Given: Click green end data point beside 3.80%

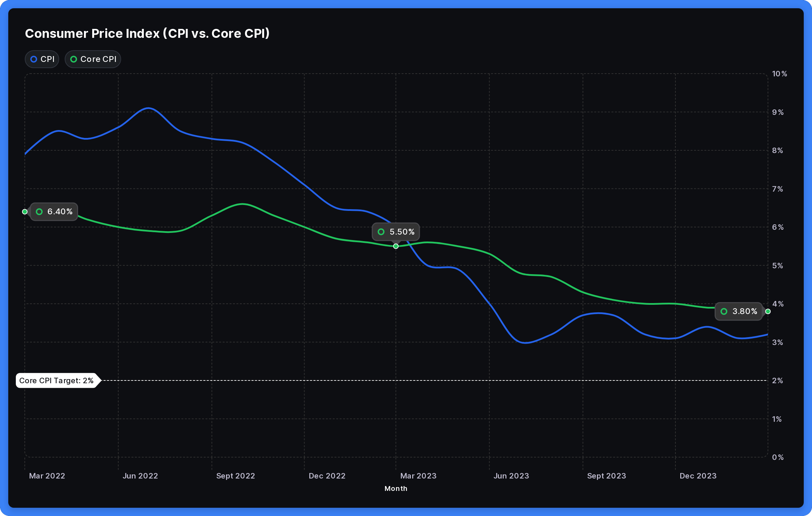Looking at the screenshot, I should click(768, 311).
